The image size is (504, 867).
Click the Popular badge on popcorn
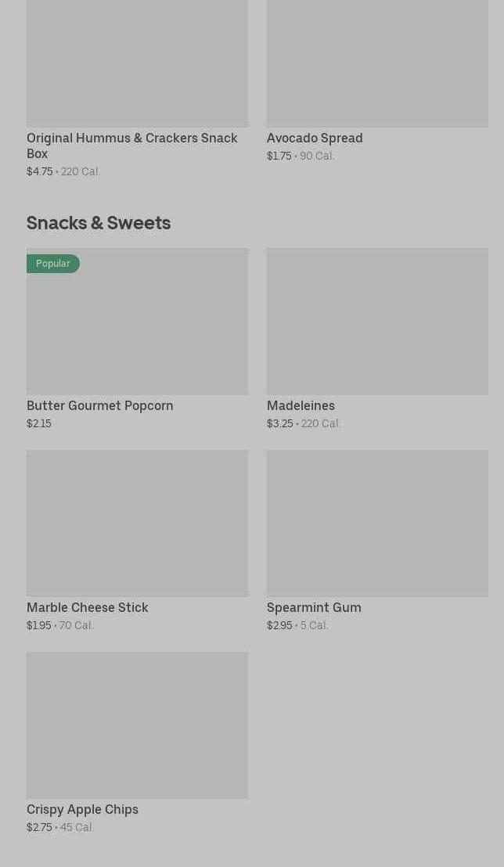pyautogui.click(x=53, y=264)
